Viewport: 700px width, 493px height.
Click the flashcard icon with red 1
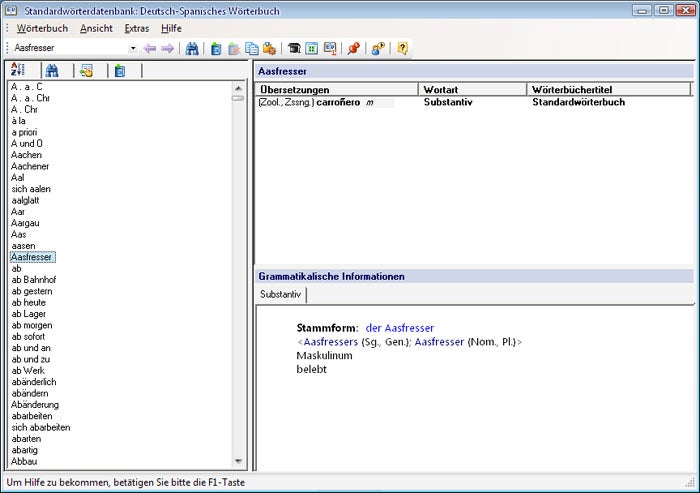point(330,48)
